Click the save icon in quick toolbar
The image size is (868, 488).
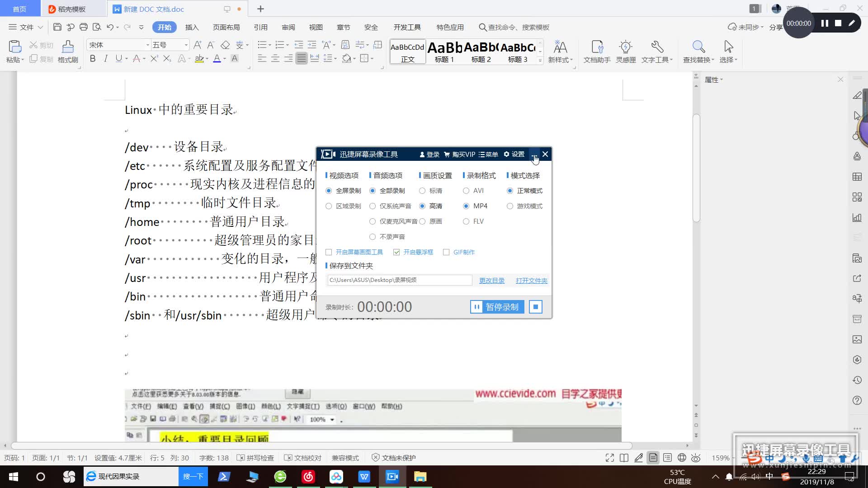click(57, 27)
